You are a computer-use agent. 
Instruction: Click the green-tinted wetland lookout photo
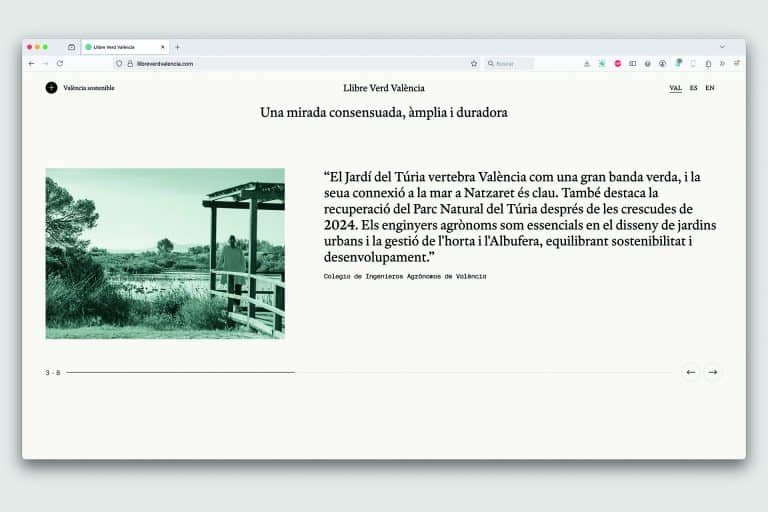click(x=165, y=253)
